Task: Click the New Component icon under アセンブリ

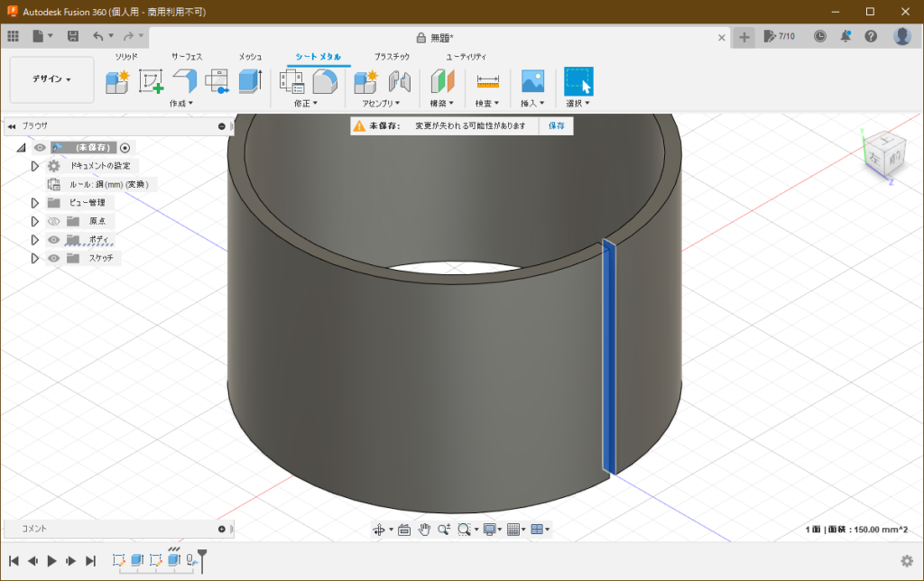Action: click(x=366, y=82)
